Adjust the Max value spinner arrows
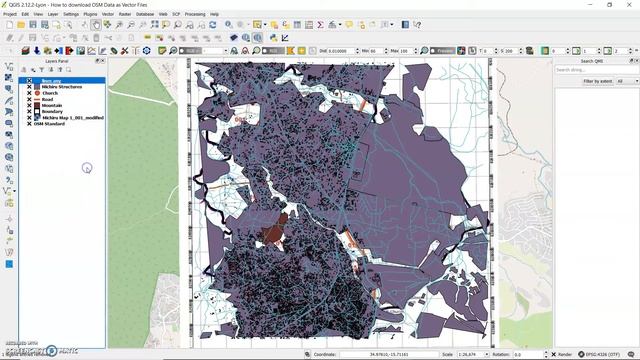Viewport: 640px width, 360px height. (x=416, y=51)
